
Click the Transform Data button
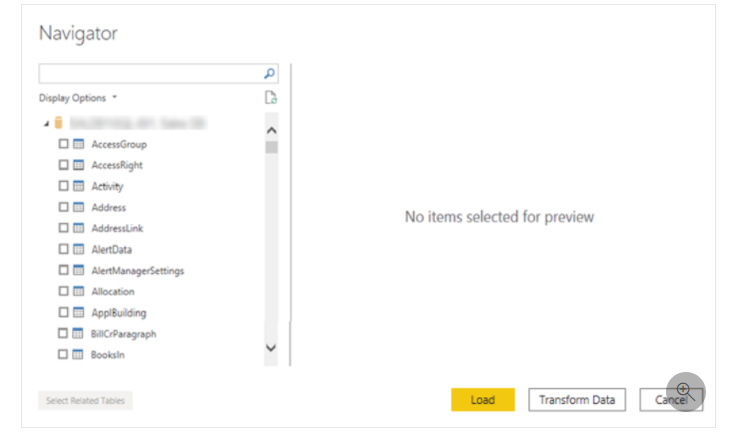coord(577,400)
